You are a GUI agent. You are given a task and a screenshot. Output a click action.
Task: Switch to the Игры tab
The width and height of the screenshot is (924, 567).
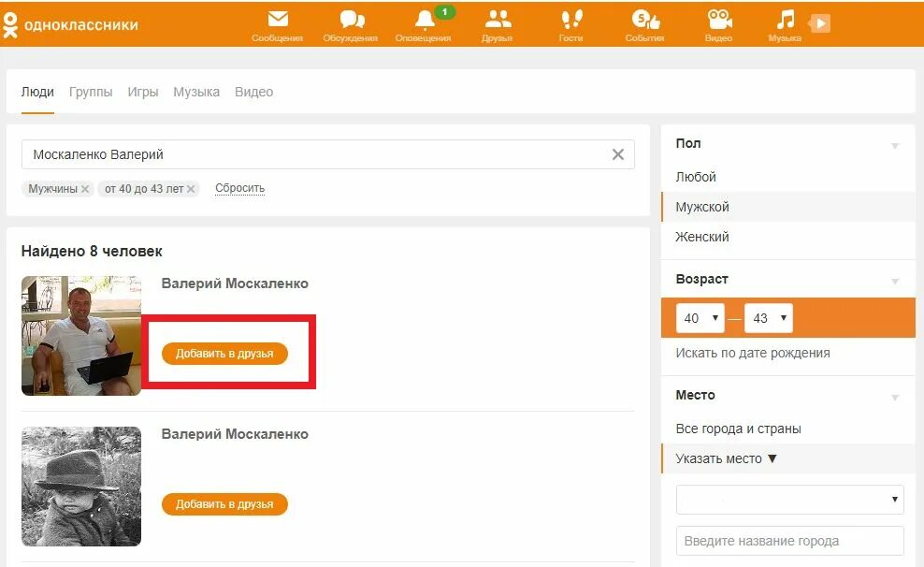(143, 92)
